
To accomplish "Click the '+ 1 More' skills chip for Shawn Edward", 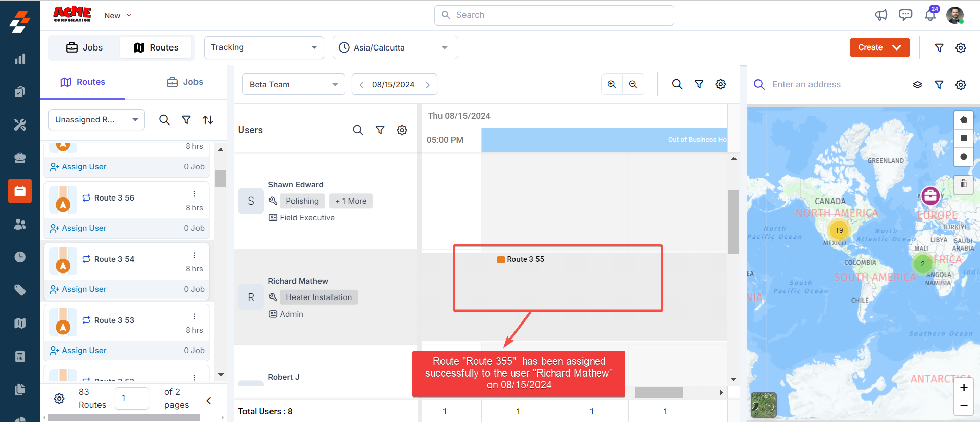I will (x=351, y=201).
